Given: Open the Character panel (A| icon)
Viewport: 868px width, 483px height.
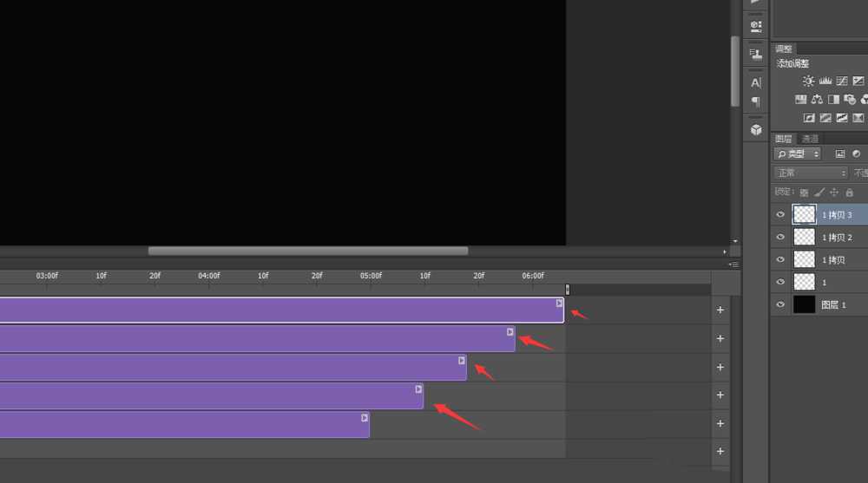Looking at the screenshot, I should point(755,82).
